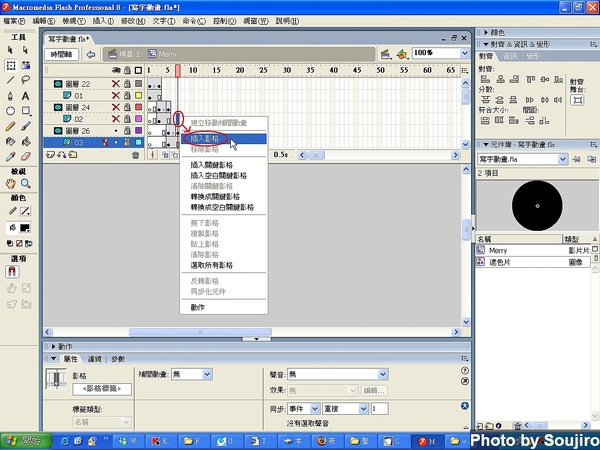Open the library document 寫字動畫.fla dropdown
The image size is (600, 450).
point(562,159)
